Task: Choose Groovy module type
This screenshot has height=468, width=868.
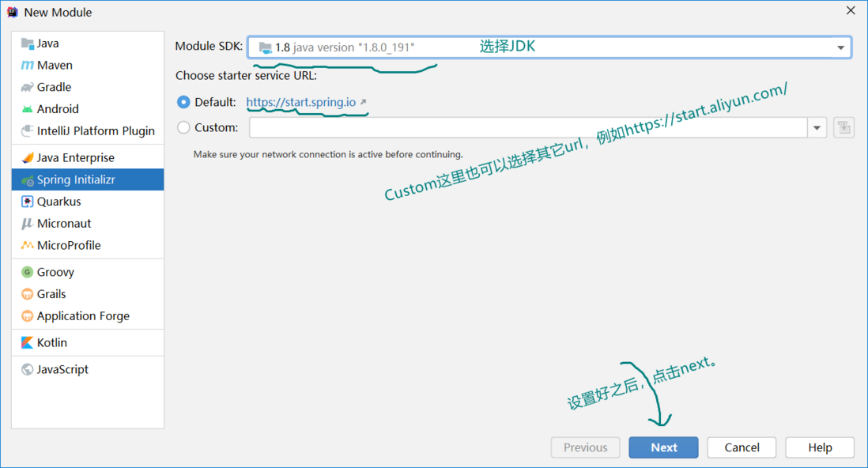Action: click(x=88, y=272)
